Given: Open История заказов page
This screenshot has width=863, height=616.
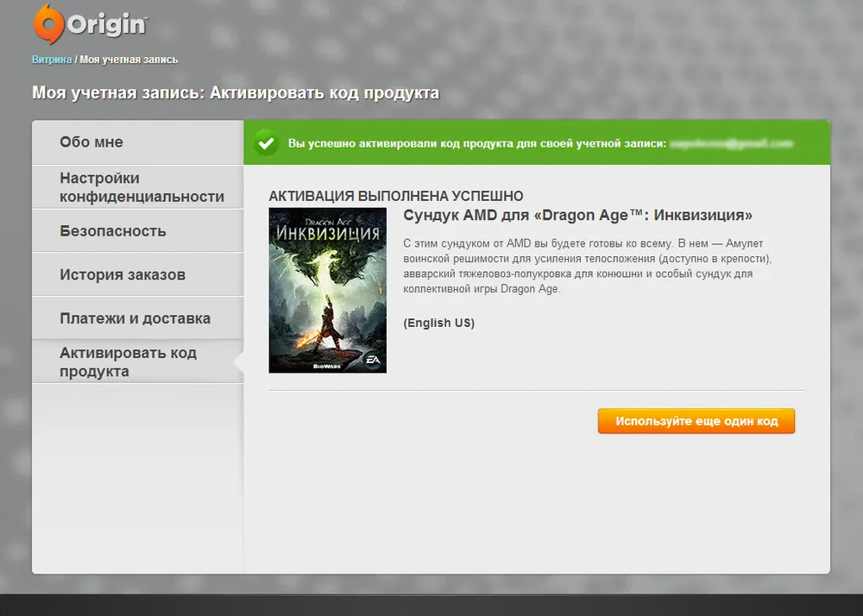Looking at the screenshot, I should coord(137,274).
